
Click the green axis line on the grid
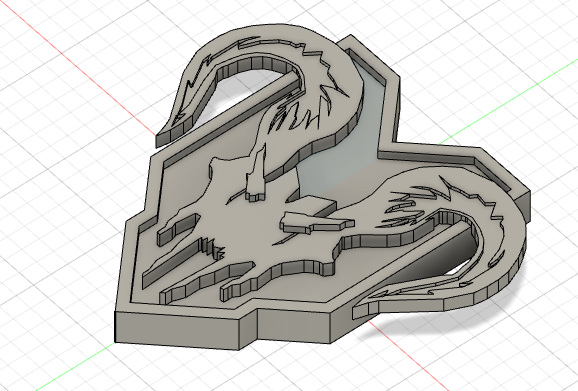pos(509,100)
